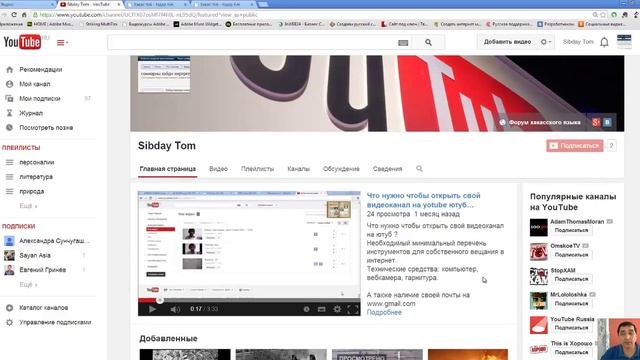Click the red Подписаться channel button
Image resolution: width=640 pixels, height=360 pixels.
575,145
